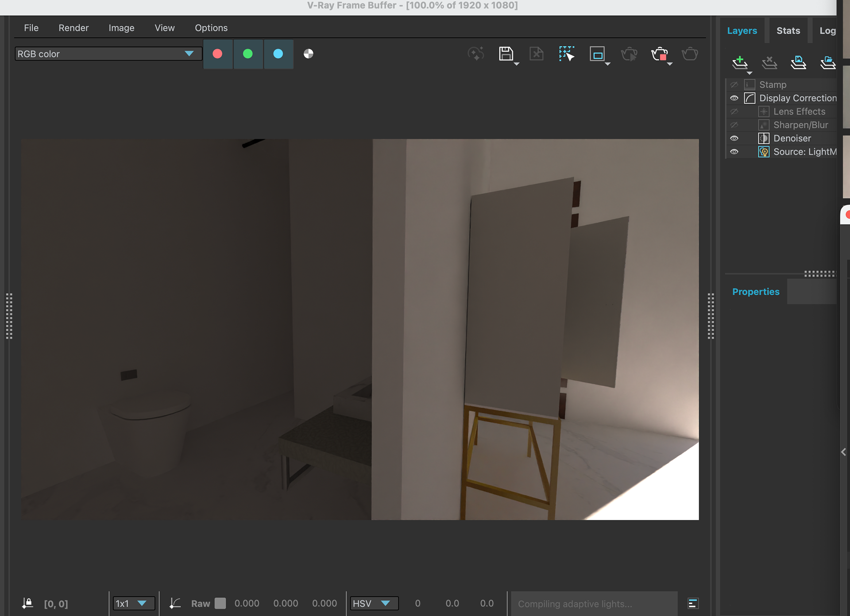Image resolution: width=850 pixels, height=616 pixels.
Task: Switch to mono alpha channel icon
Action: coord(309,54)
